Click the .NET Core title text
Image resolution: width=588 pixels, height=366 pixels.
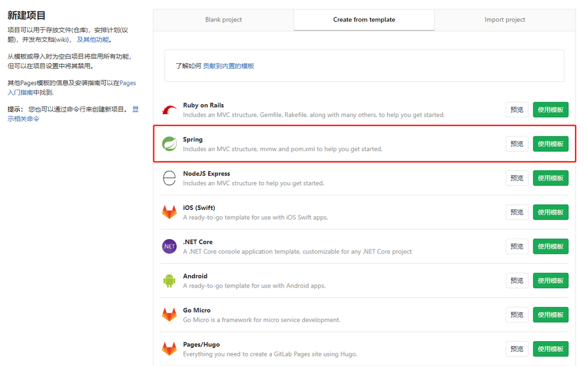(x=198, y=242)
